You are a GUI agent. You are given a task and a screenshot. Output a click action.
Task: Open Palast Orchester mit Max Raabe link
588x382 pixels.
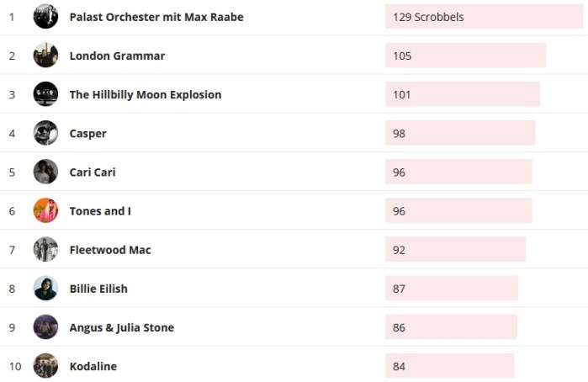156,17
